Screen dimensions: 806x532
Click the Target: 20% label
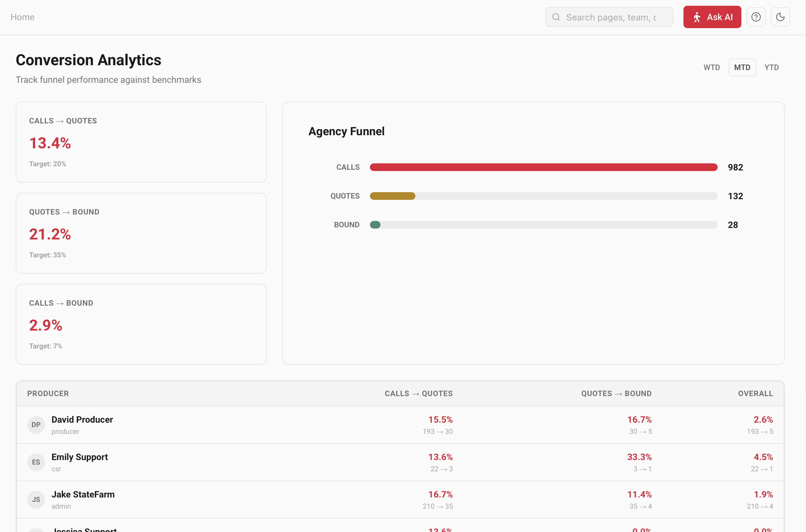[x=48, y=164]
